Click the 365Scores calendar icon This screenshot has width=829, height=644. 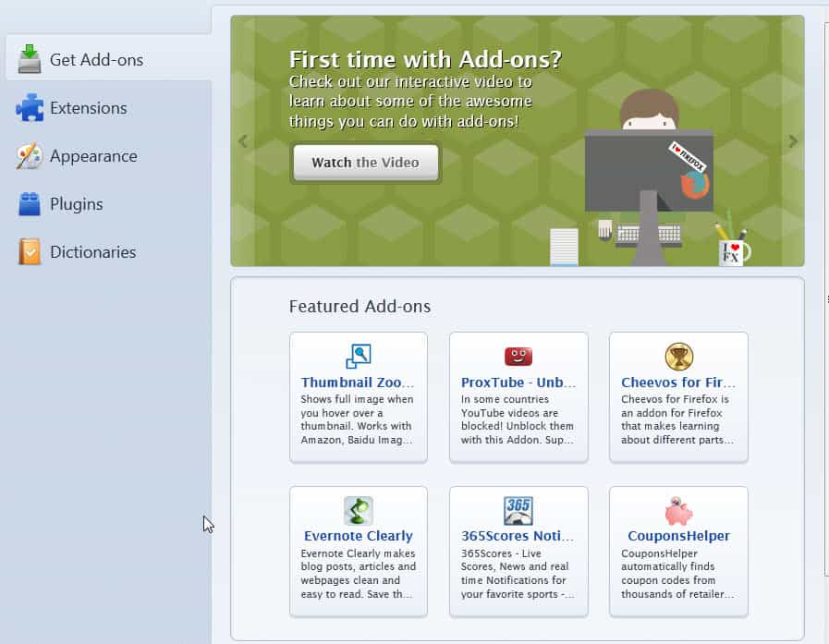[x=518, y=510]
